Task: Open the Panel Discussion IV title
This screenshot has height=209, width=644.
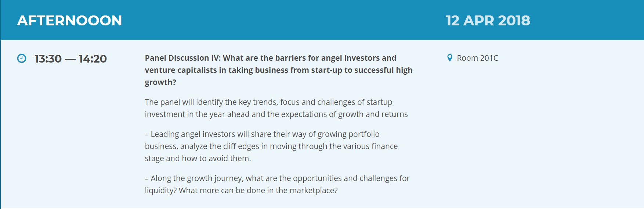Action: click(x=279, y=70)
